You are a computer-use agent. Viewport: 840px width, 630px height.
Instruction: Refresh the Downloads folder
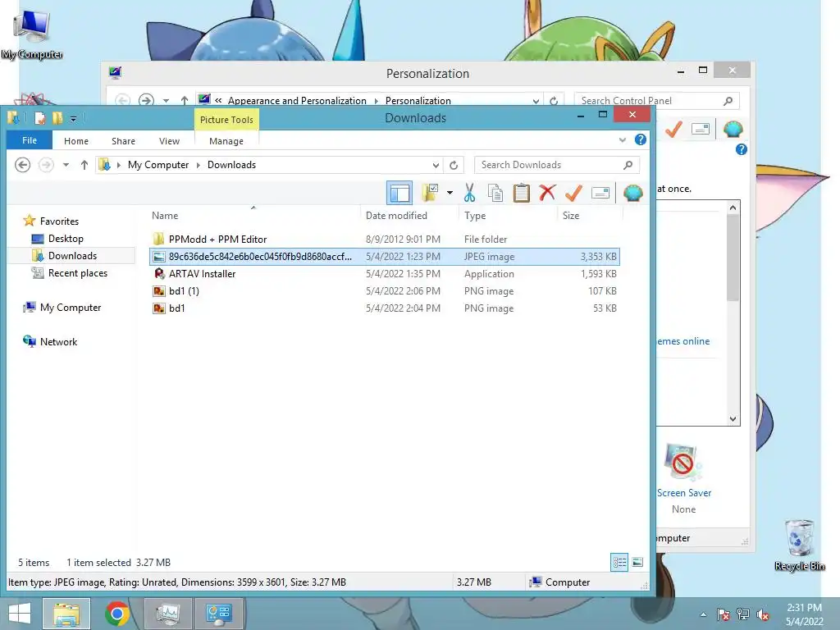click(x=454, y=165)
